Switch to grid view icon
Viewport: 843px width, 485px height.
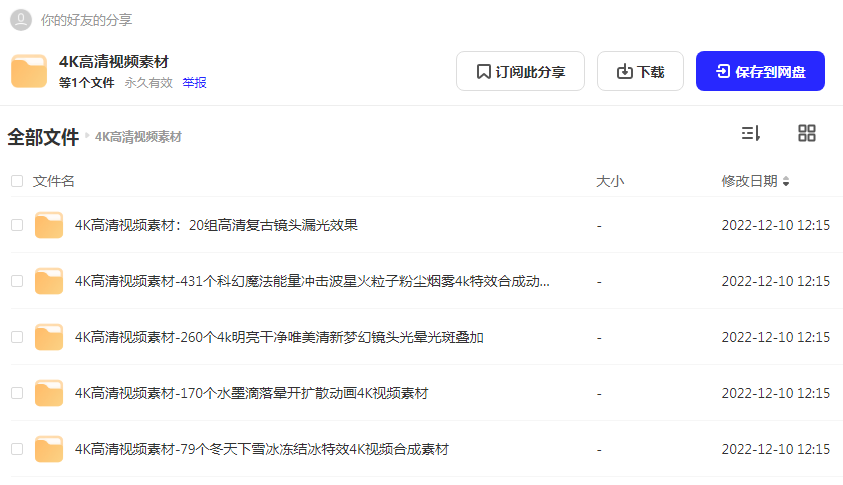coord(806,133)
